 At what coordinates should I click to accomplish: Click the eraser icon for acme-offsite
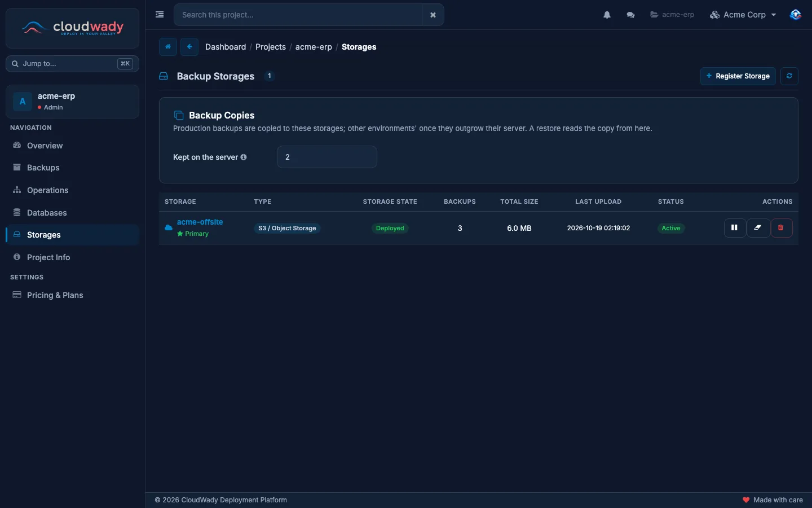pyautogui.click(x=758, y=228)
